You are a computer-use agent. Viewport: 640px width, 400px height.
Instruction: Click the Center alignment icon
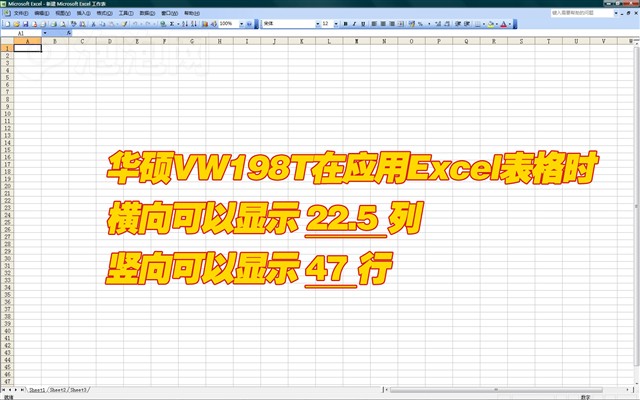383,24
